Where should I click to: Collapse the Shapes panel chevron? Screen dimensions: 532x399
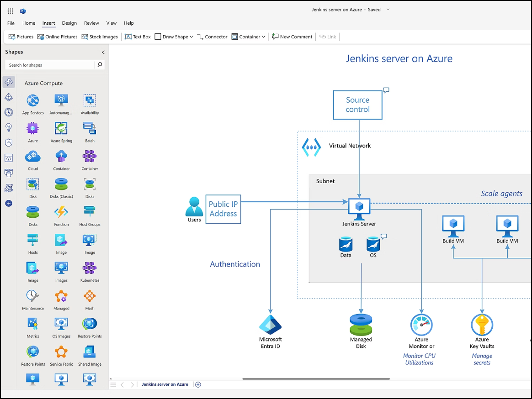(x=103, y=52)
